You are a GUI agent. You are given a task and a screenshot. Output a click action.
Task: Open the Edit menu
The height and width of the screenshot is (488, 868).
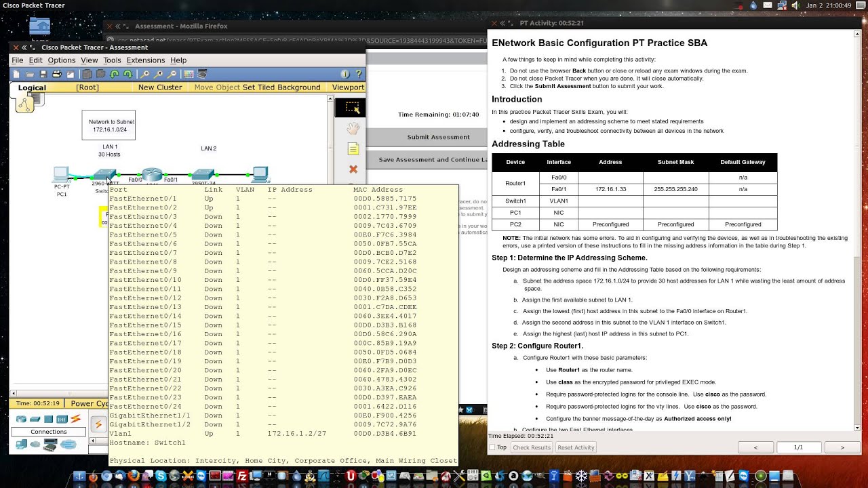click(35, 60)
